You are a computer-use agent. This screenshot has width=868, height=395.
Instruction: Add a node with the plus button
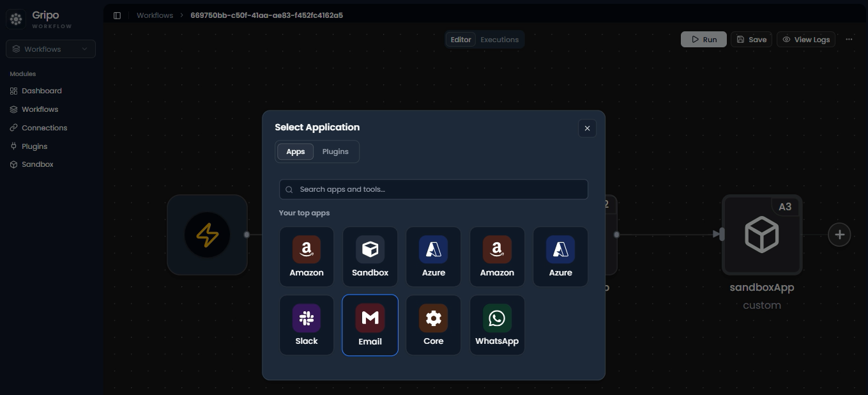tap(839, 235)
